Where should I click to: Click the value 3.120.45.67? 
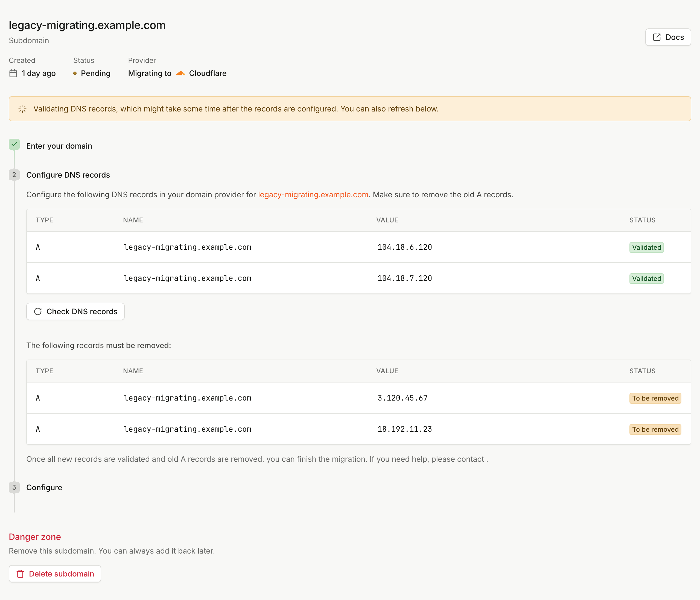click(x=402, y=398)
